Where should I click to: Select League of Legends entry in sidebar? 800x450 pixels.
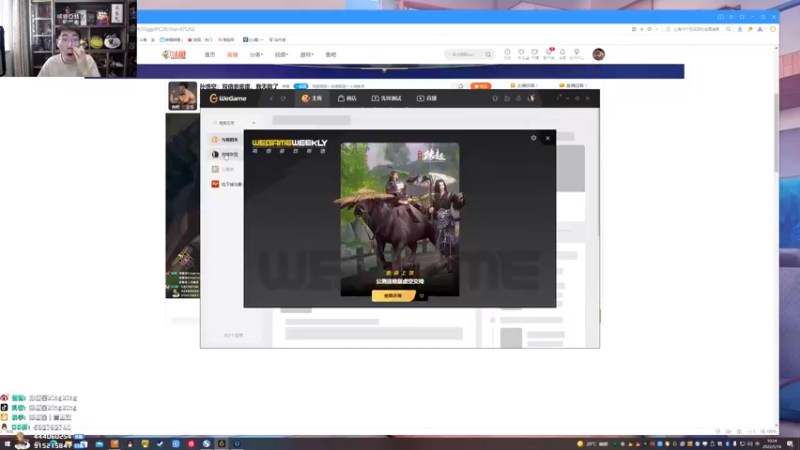point(225,154)
